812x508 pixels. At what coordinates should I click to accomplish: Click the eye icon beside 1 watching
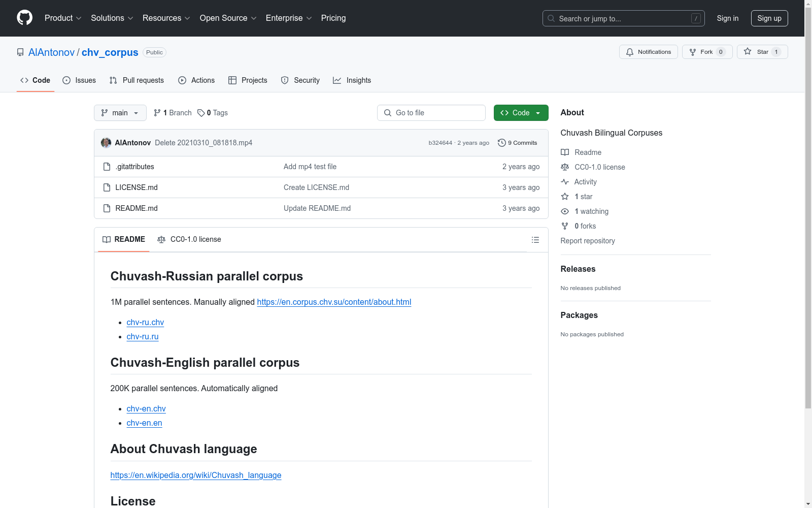(x=565, y=211)
